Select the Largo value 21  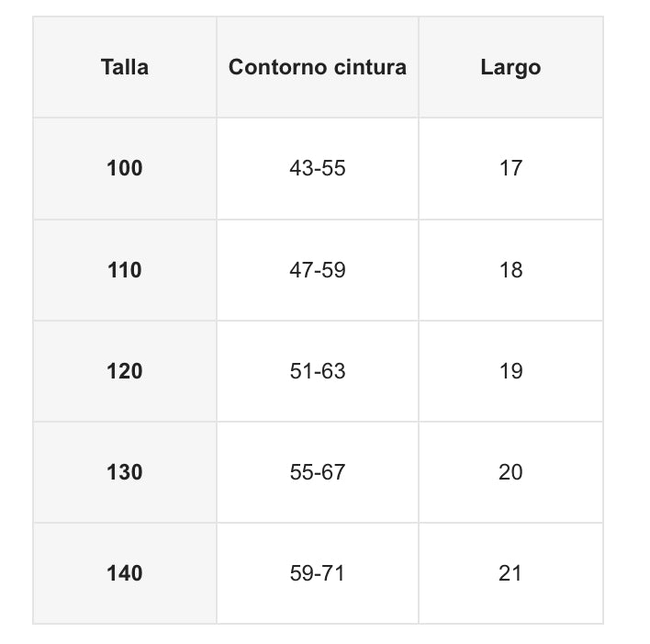pyautogui.click(x=510, y=573)
